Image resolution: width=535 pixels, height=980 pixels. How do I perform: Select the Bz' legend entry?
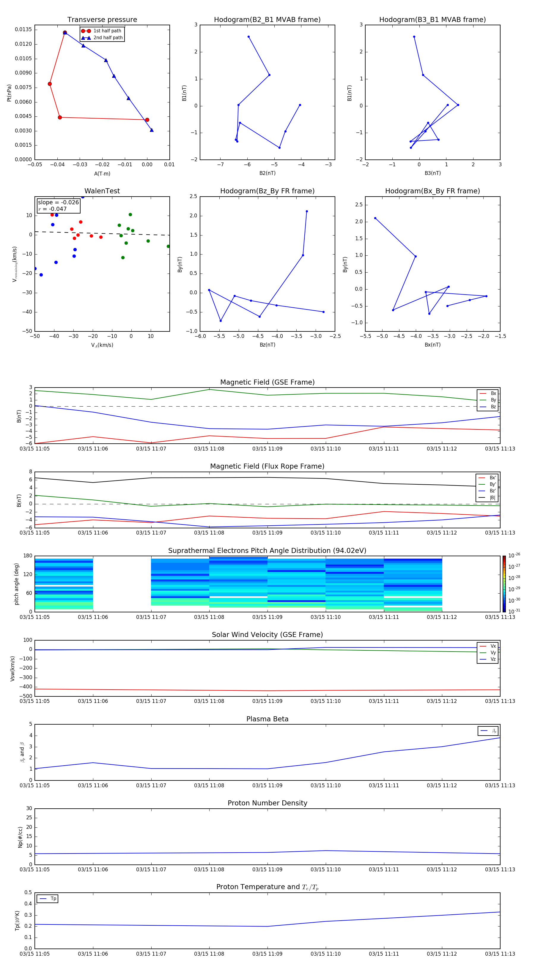coord(487,491)
